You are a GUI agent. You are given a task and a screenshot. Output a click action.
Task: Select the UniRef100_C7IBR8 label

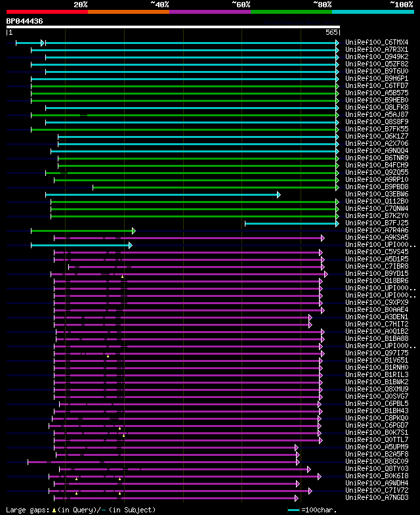pyautogui.click(x=377, y=267)
